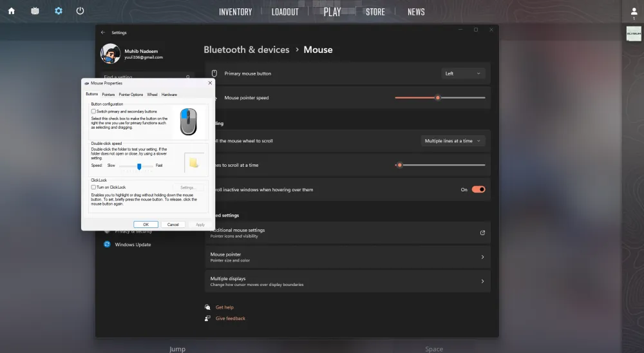Viewport: 644px width, 353px height.
Task: Click the back arrow in Settings window
Action: coord(103,32)
